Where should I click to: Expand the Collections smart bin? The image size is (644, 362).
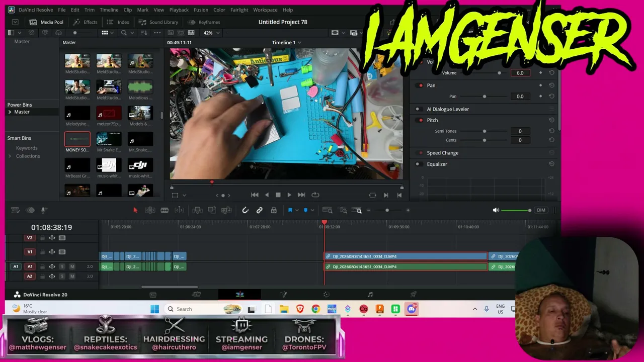10,156
